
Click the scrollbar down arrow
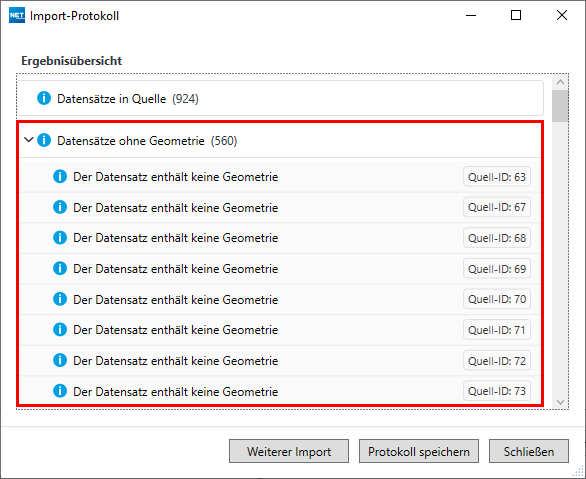click(560, 402)
